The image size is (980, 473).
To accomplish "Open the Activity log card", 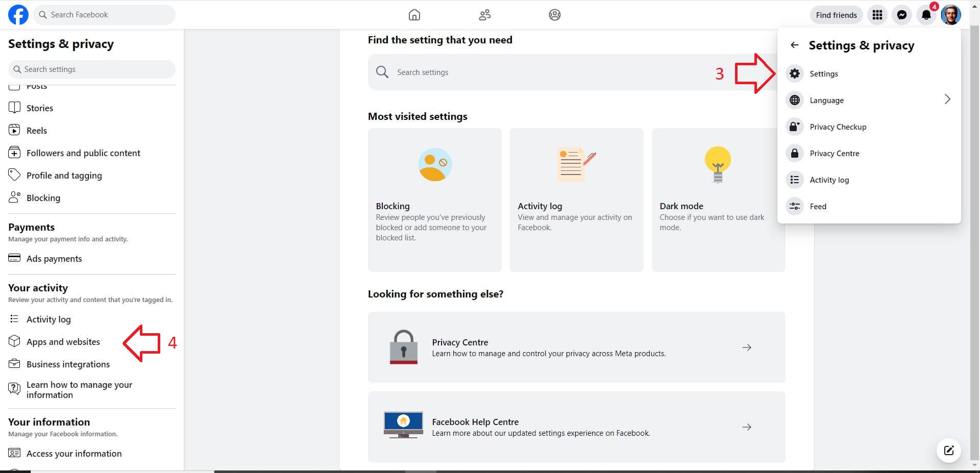I will tap(577, 200).
